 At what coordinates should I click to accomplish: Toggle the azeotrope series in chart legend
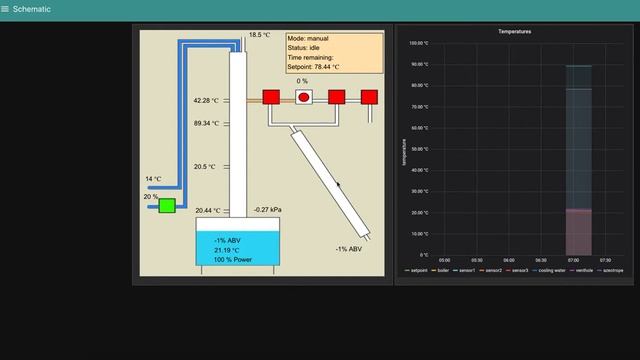(x=610, y=270)
